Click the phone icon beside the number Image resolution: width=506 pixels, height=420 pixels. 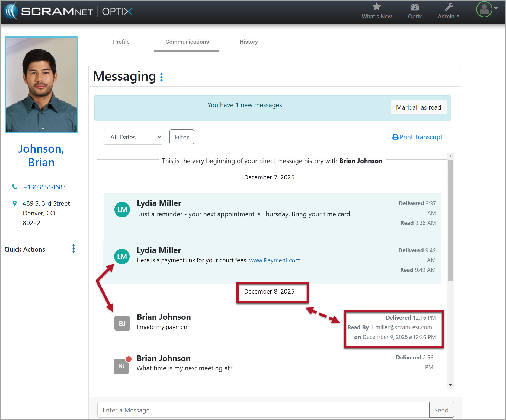(x=15, y=187)
